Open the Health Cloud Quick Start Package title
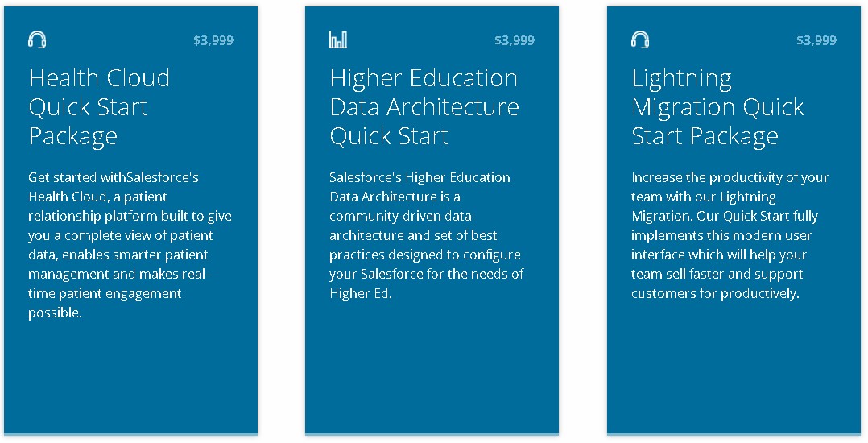This screenshot has height=443, width=868. click(x=99, y=107)
